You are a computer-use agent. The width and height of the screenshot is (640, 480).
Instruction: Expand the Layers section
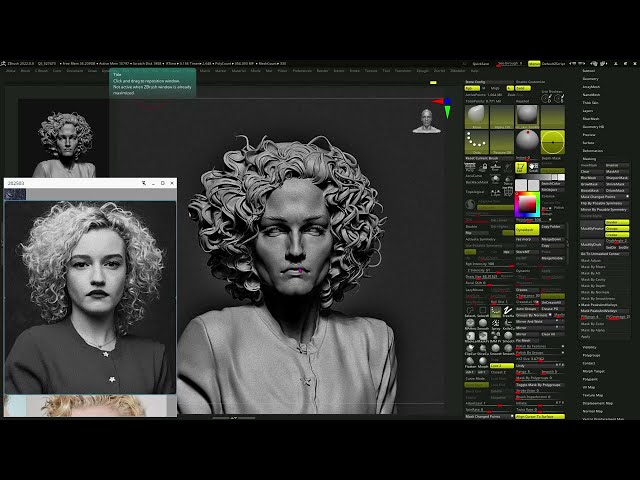click(x=588, y=111)
